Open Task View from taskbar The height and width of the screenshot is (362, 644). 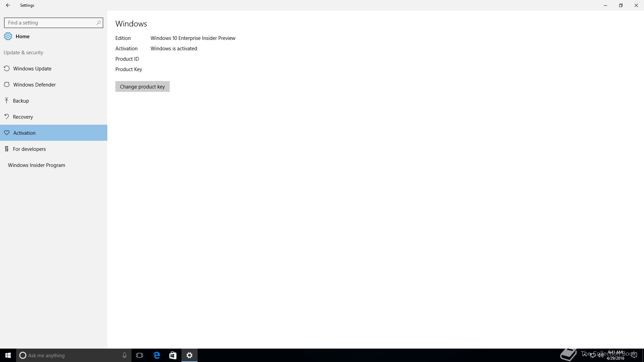tap(140, 355)
